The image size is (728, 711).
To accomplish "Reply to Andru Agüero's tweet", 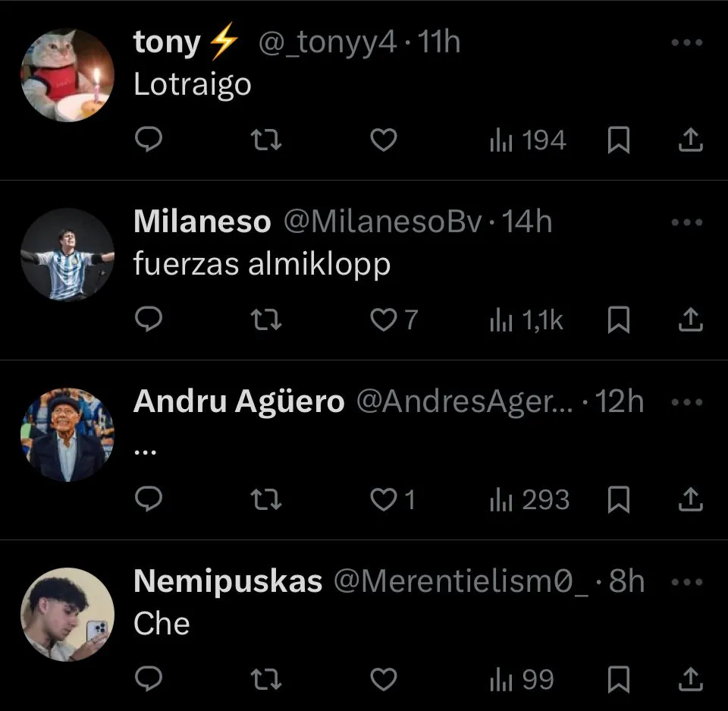I will (x=149, y=500).
